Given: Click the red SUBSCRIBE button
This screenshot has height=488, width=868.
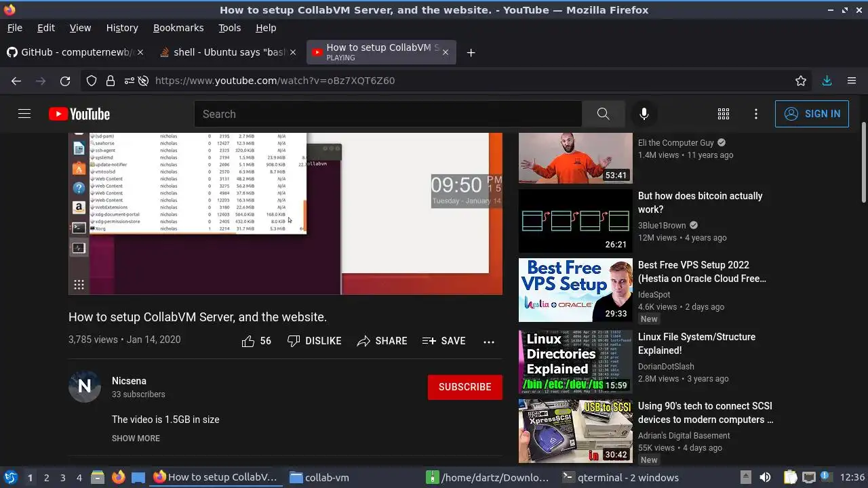Looking at the screenshot, I should 465,387.
